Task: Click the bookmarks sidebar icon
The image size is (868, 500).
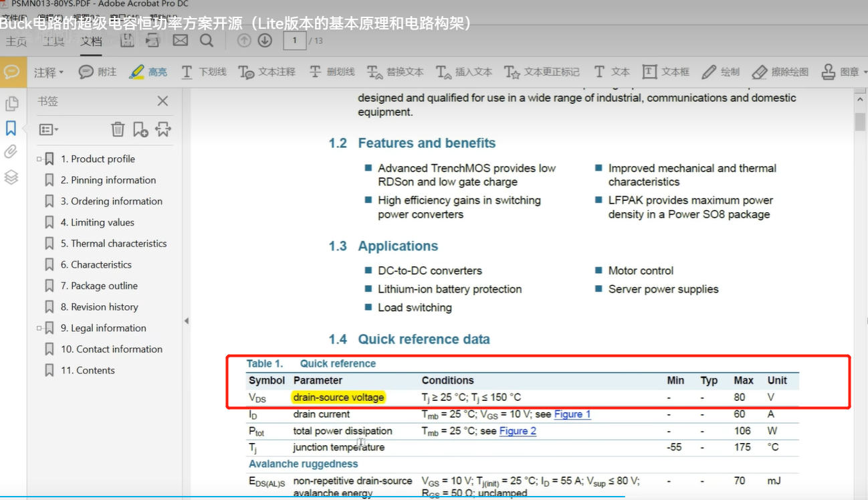Action: [x=11, y=128]
